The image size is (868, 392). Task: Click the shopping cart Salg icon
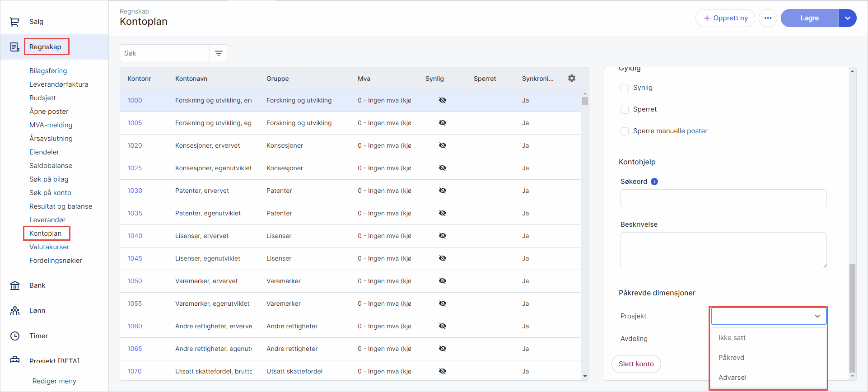coord(15,22)
